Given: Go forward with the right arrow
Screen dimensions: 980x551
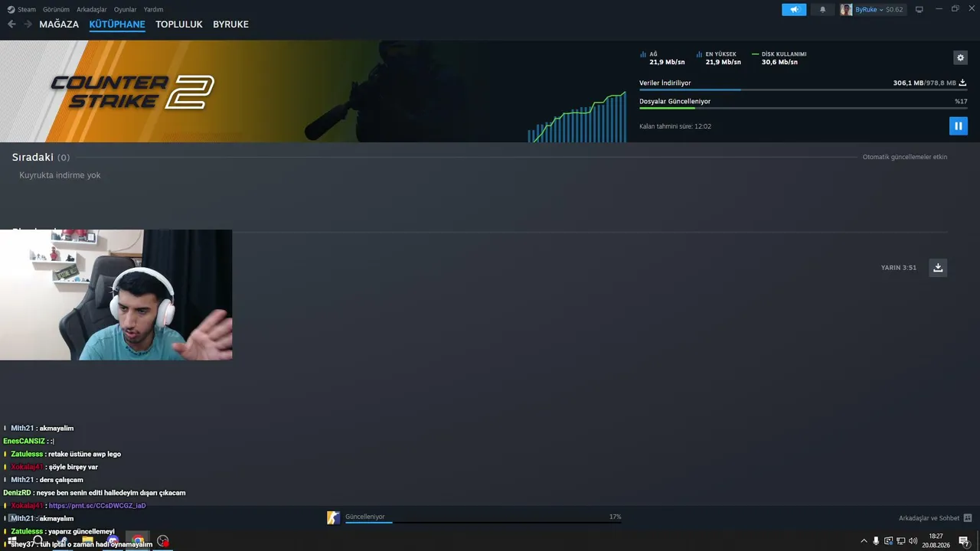Looking at the screenshot, I should pos(28,24).
